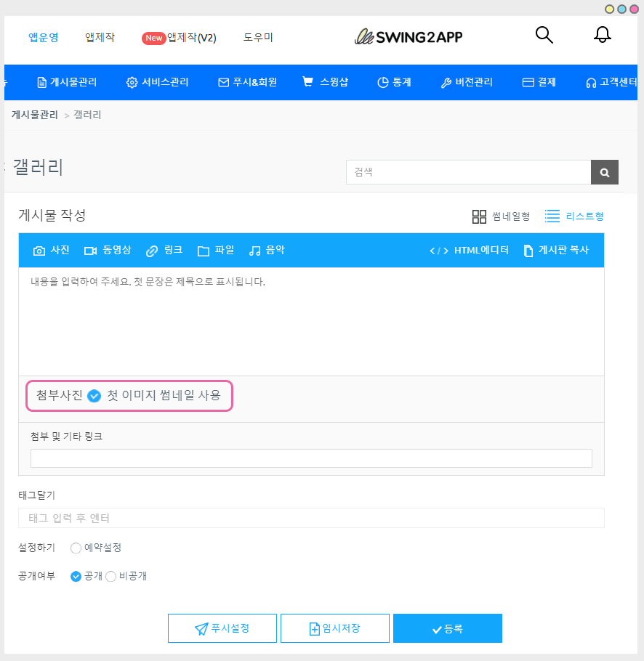Viewport: 644px width, 661px height.
Task: Open the 푸시&회원 menu
Action: click(247, 82)
